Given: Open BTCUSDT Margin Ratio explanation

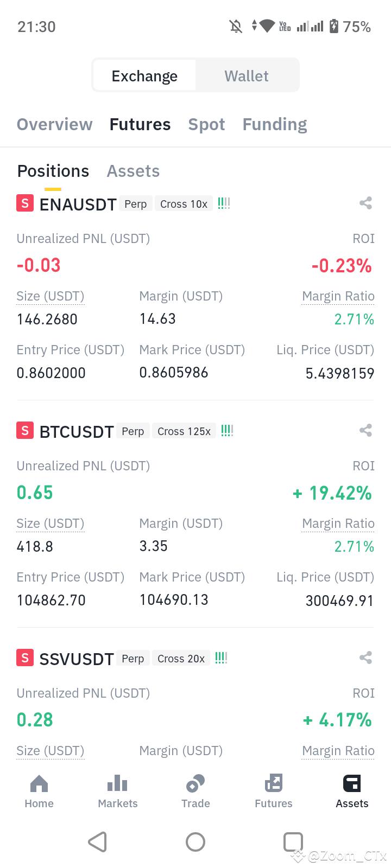Looking at the screenshot, I should (338, 524).
